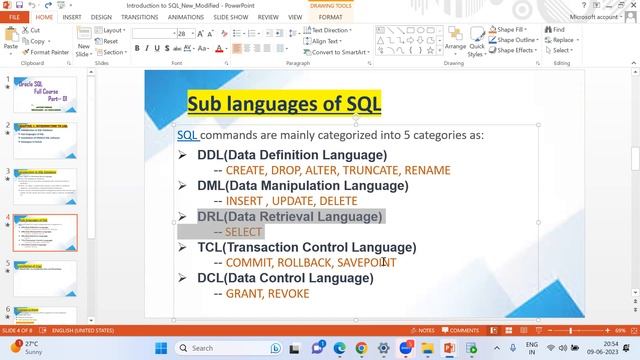The image size is (640, 360).
Task: Start Slide Show from status bar icon
Action: pyautogui.click(x=539, y=330)
